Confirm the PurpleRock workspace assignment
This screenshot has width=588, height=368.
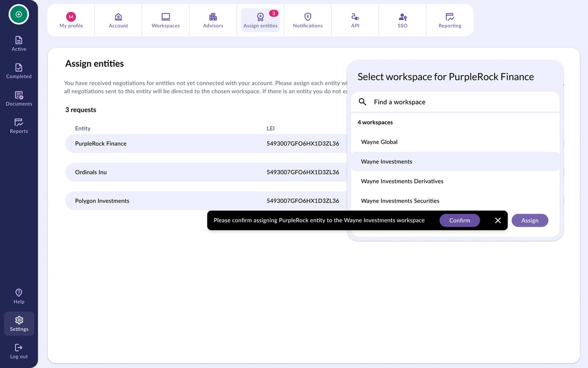460,220
